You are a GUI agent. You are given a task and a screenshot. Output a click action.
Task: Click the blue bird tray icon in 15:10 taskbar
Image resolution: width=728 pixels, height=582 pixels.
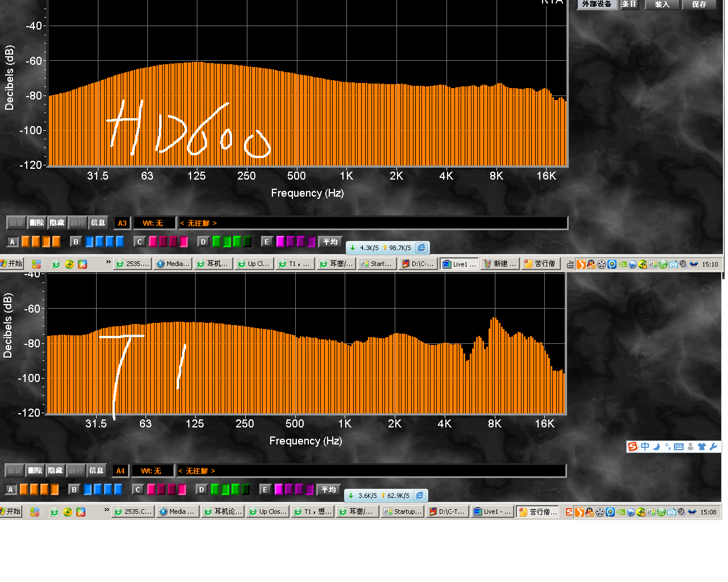pos(693,264)
